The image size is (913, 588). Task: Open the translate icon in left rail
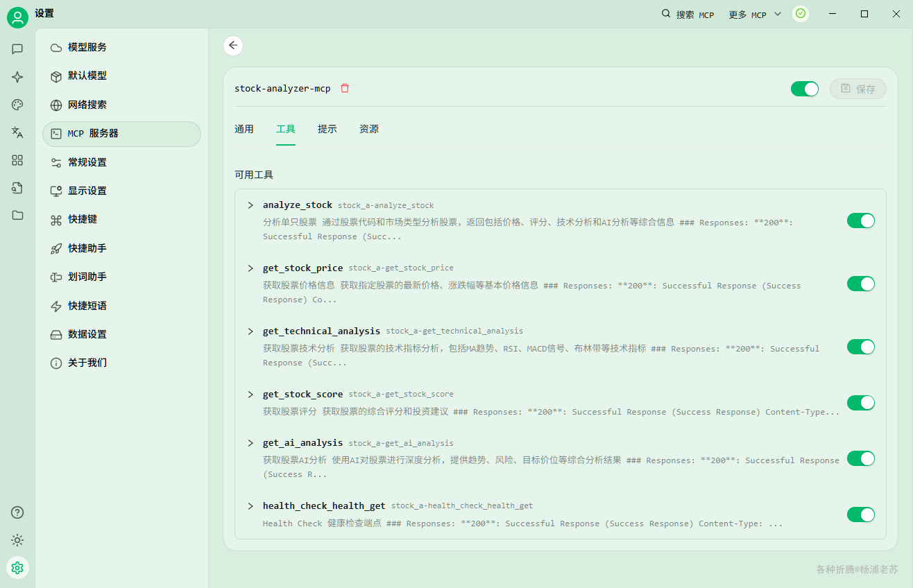point(17,132)
